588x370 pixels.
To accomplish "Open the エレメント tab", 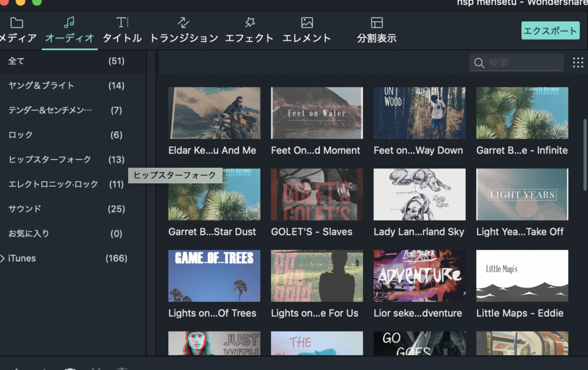I will click(307, 30).
